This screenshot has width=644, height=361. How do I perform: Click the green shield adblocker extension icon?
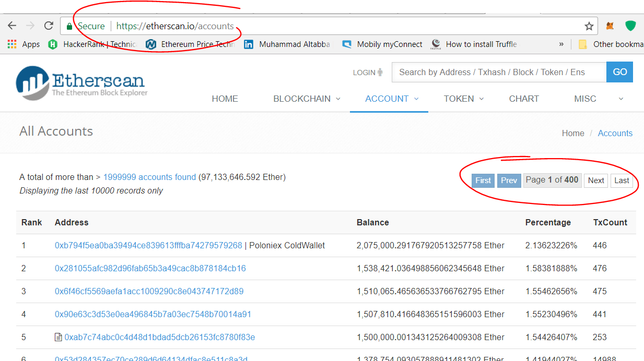tap(630, 26)
